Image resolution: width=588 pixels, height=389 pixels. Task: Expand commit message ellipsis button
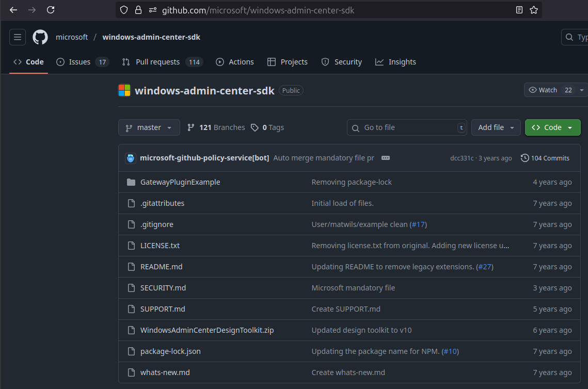point(386,158)
